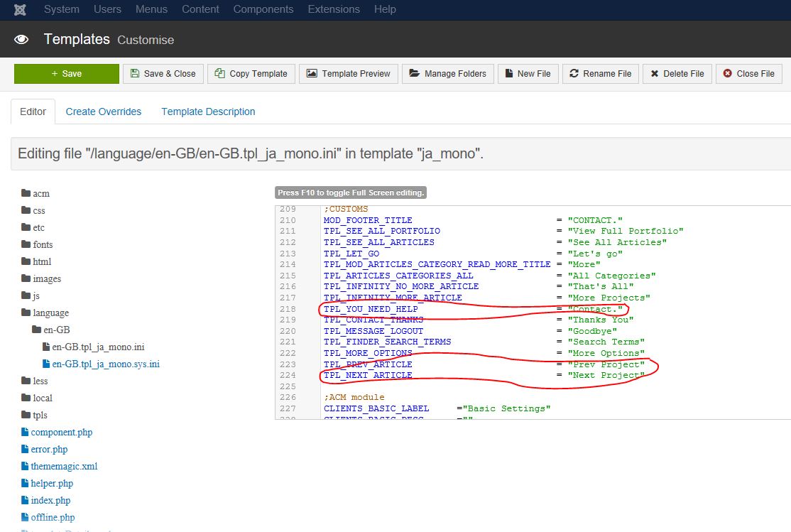This screenshot has height=532, width=791.
Task: Switch to the Create Overrides tab
Action: coord(104,112)
